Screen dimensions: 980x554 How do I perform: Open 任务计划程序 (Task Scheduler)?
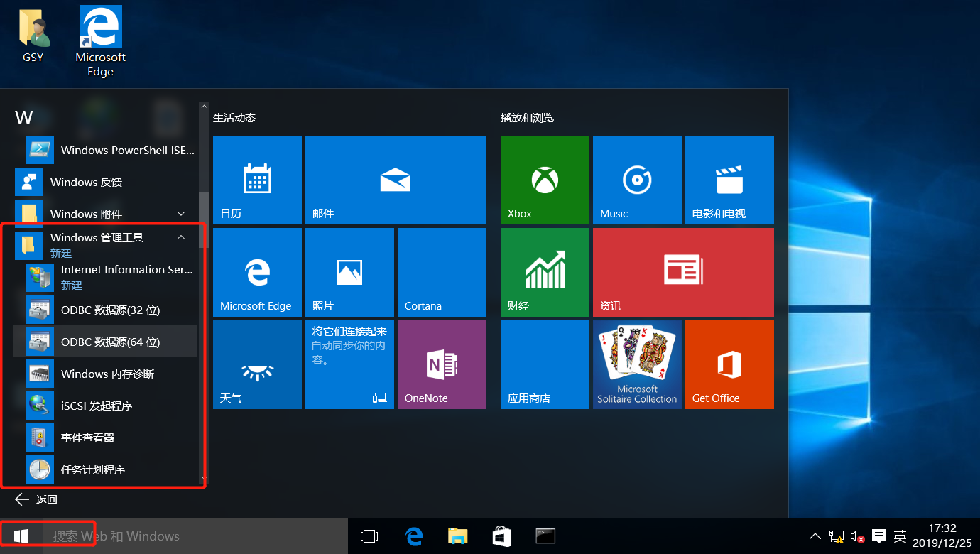(105, 469)
